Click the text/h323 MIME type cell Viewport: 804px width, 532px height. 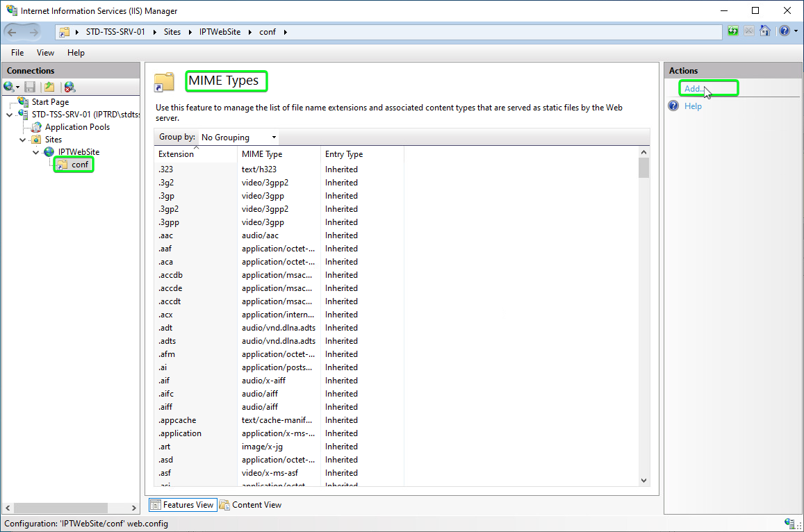pos(259,169)
